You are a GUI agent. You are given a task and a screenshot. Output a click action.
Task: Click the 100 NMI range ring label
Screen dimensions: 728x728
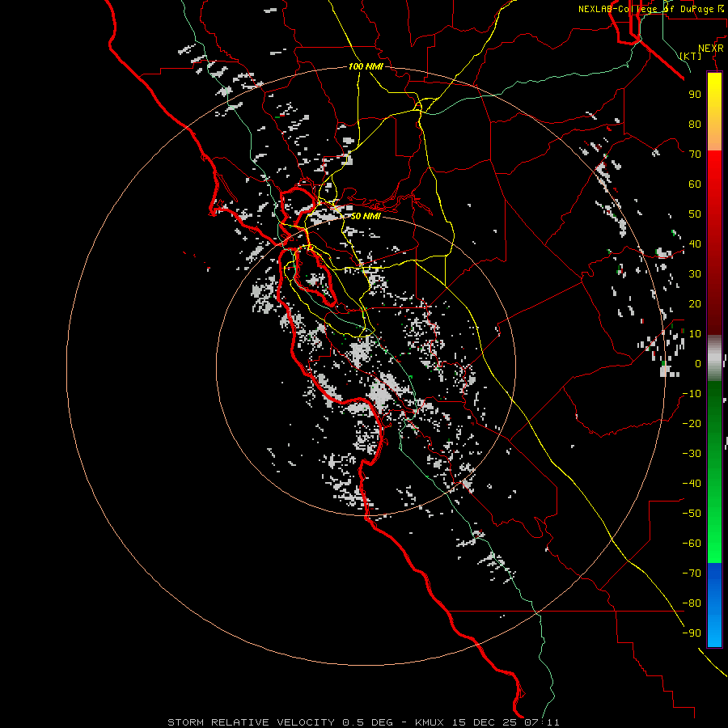pos(366,66)
